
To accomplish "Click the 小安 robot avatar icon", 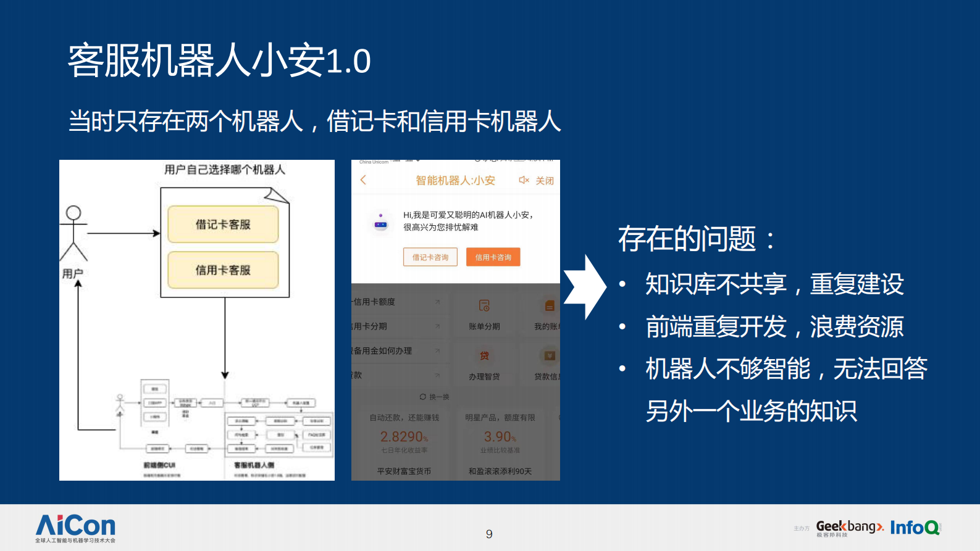I will (380, 222).
